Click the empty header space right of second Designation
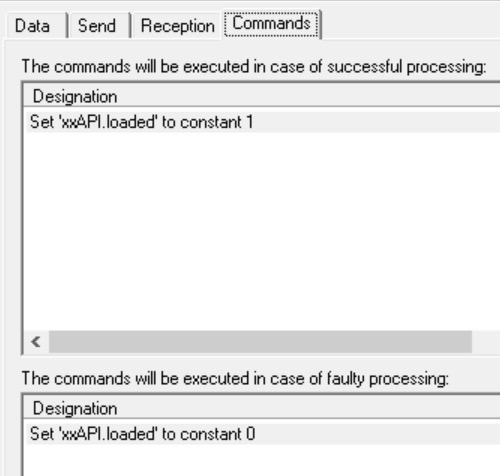500x476 pixels. click(309, 409)
